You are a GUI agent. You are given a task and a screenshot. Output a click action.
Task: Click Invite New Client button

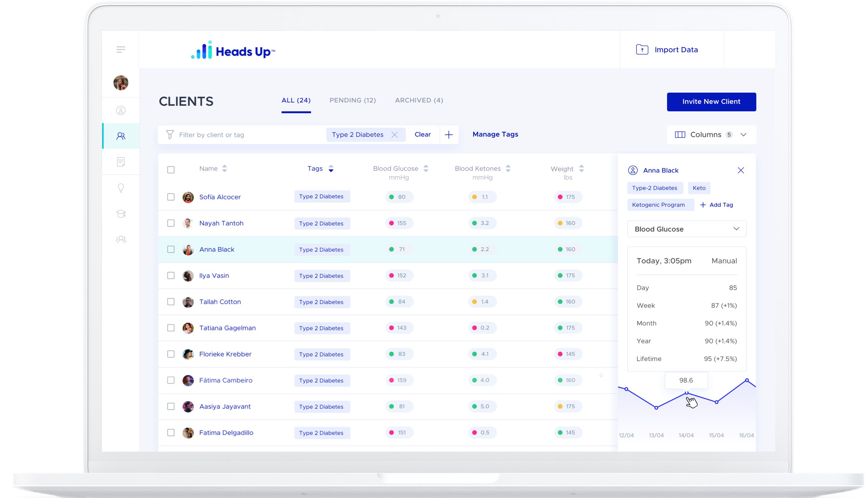[711, 102]
